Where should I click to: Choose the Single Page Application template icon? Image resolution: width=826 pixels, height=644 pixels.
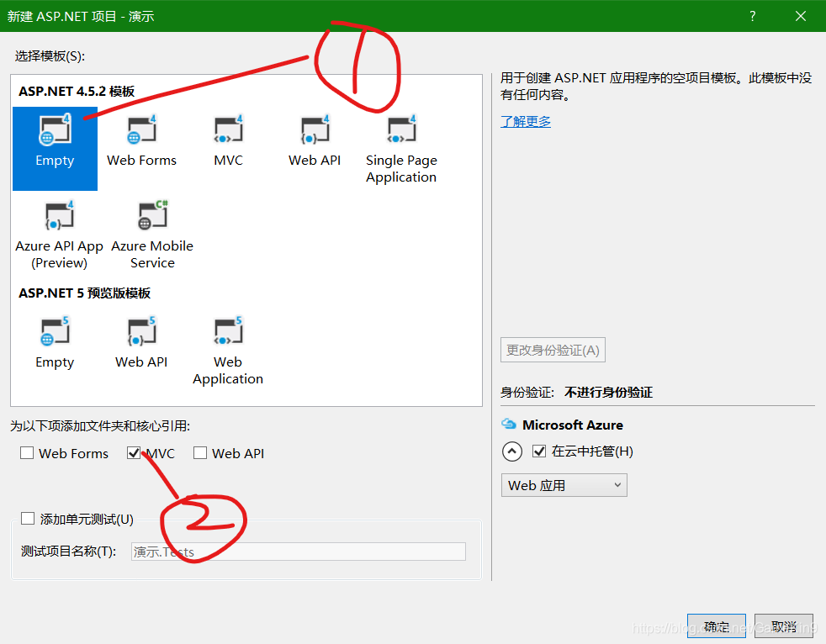[x=401, y=130]
